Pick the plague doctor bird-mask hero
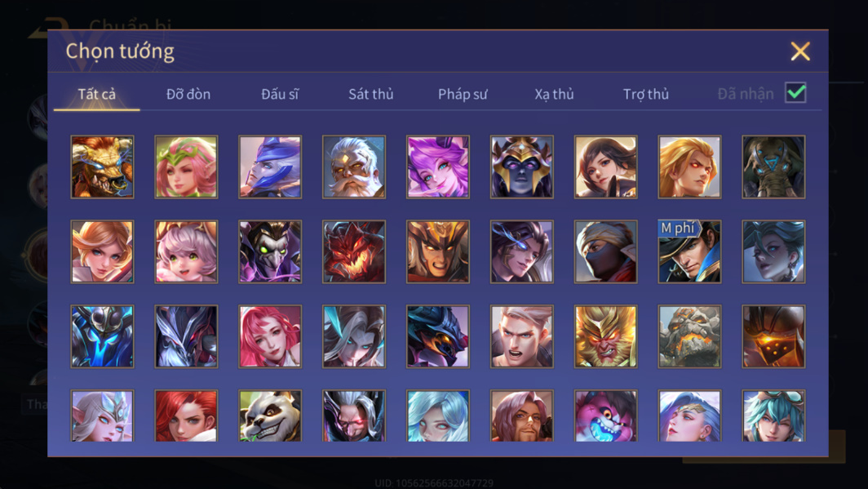Viewport: 868px width, 489px height. coord(270,251)
